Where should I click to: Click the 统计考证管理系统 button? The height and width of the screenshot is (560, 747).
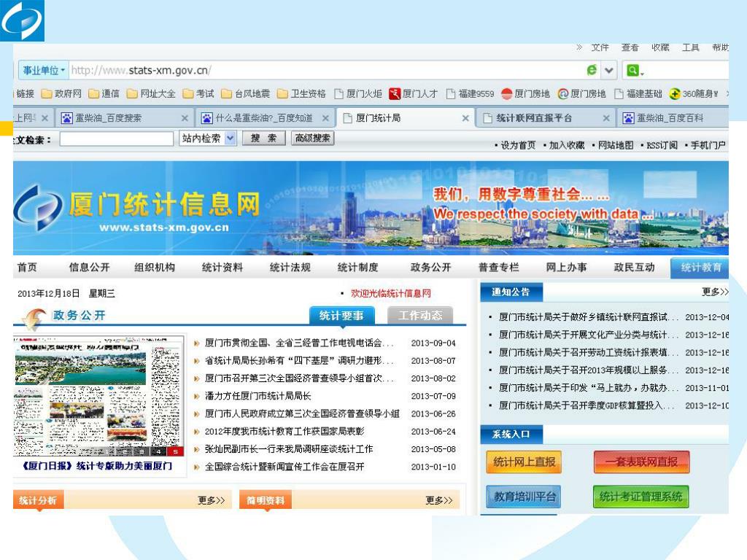coord(641,497)
